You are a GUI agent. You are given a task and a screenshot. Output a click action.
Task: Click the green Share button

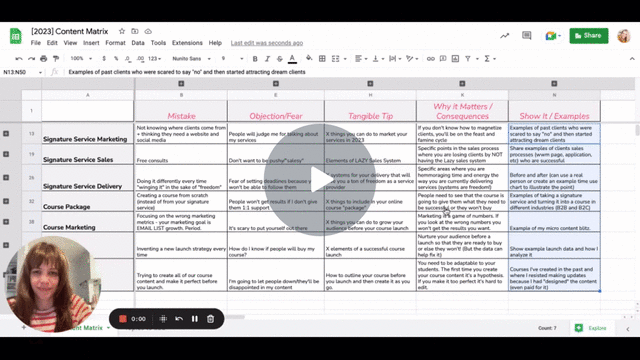[589, 36]
